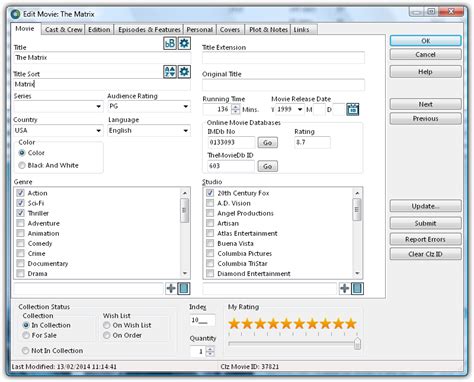
Task: Select the Black And White radio button
Action: [x=22, y=165]
